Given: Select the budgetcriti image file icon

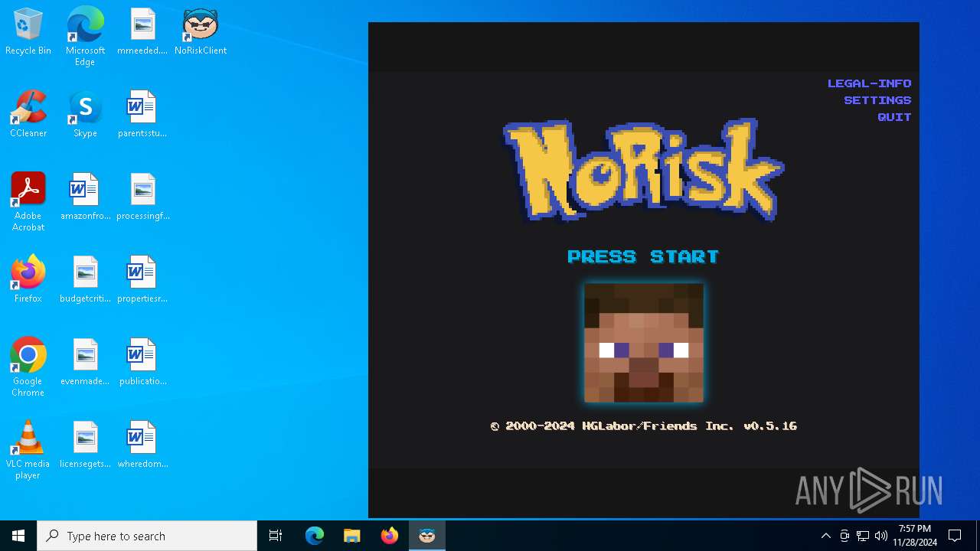Looking at the screenshot, I should (x=85, y=280).
